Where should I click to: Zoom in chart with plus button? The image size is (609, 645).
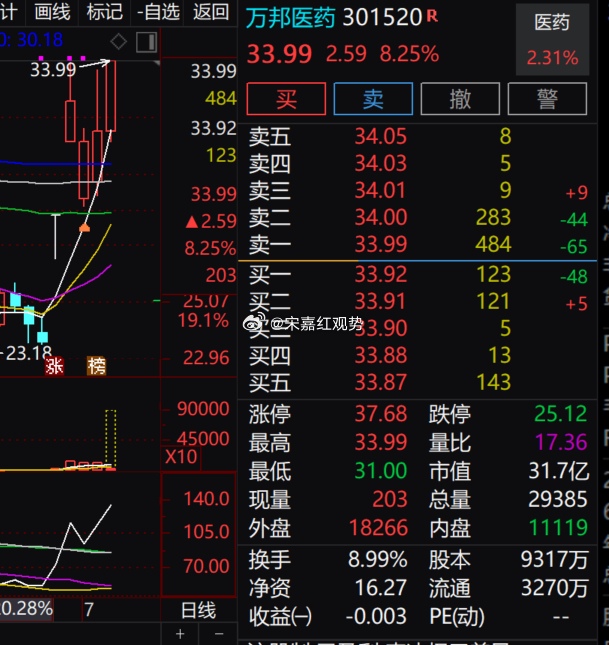180,634
